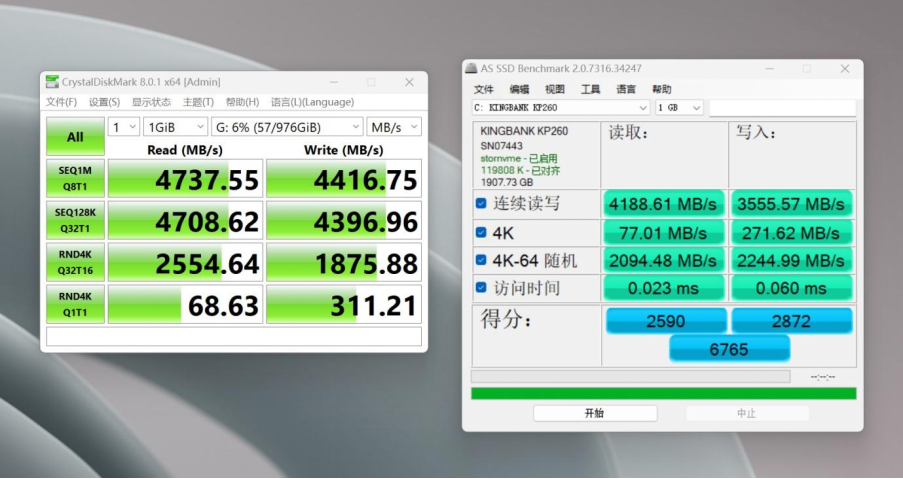The image size is (903, 479).
Task: Click the 开始 start button
Action: click(595, 413)
